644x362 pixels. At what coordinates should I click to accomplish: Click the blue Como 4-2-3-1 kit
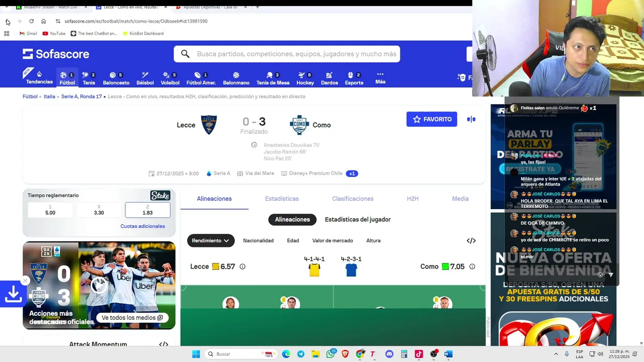[351, 270]
